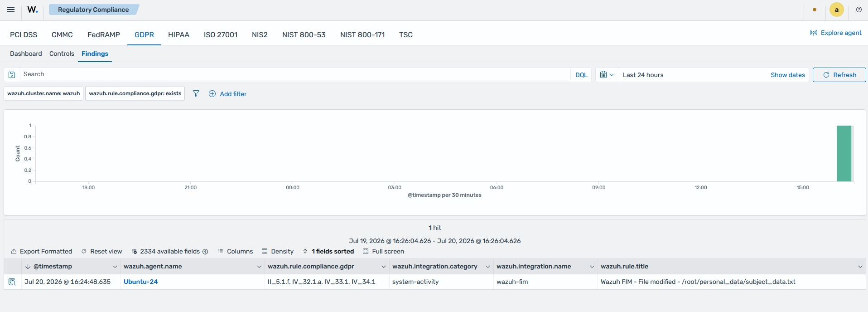Image resolution: width=868 pixels, height=312 pixels.
Task: Click Add filter
Action: tap(227, 94)
